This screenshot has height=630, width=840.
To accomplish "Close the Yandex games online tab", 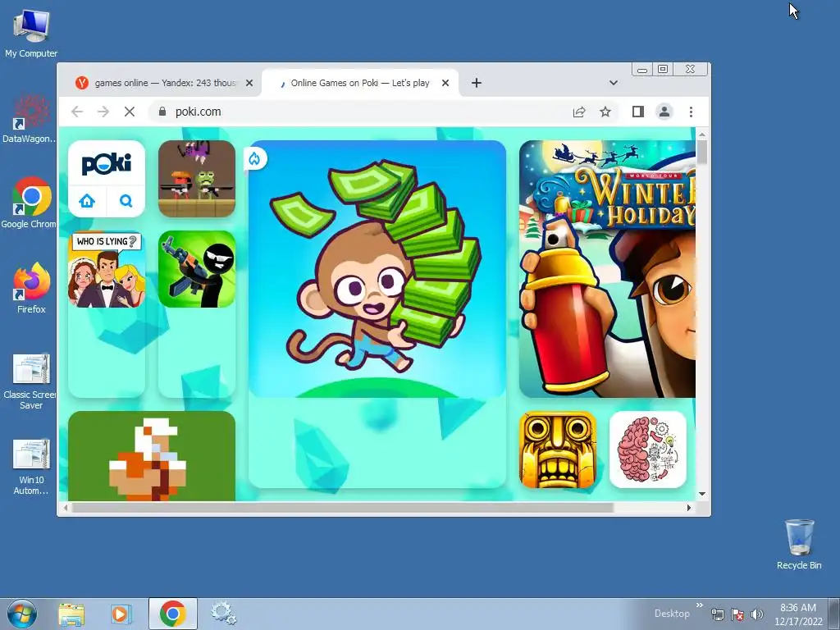I will click(249, 83).
